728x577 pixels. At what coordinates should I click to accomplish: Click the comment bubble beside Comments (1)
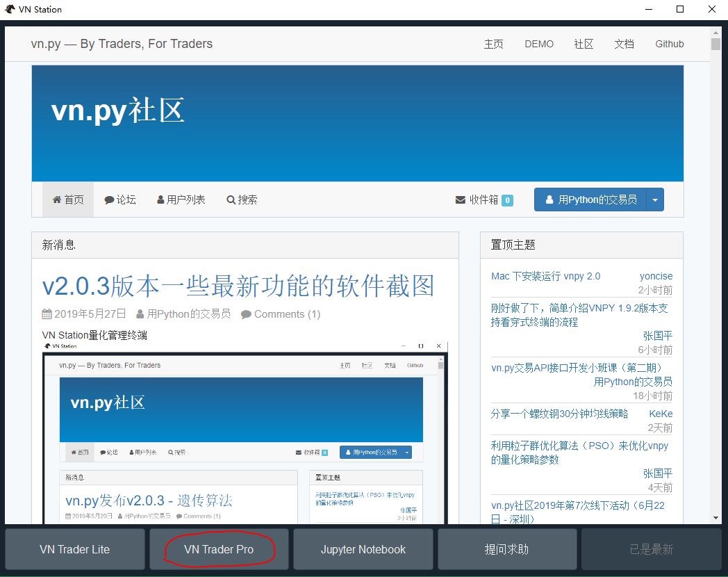pos(247,314)
